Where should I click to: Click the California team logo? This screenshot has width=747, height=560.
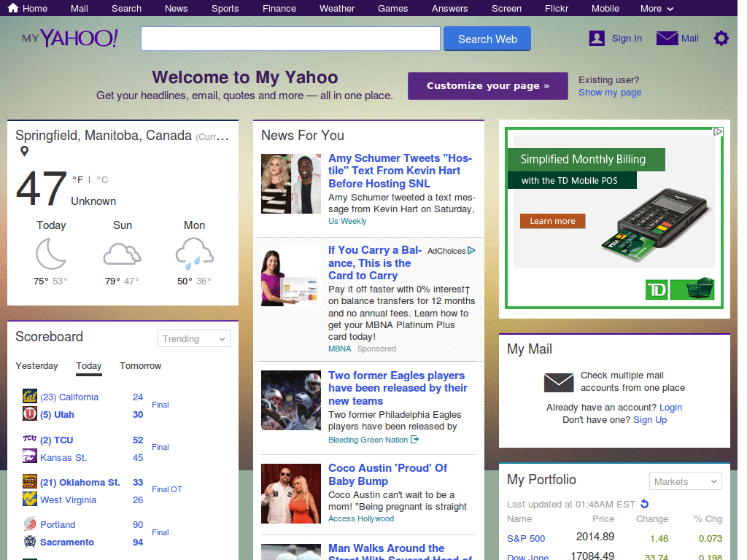tap(29, 396)
